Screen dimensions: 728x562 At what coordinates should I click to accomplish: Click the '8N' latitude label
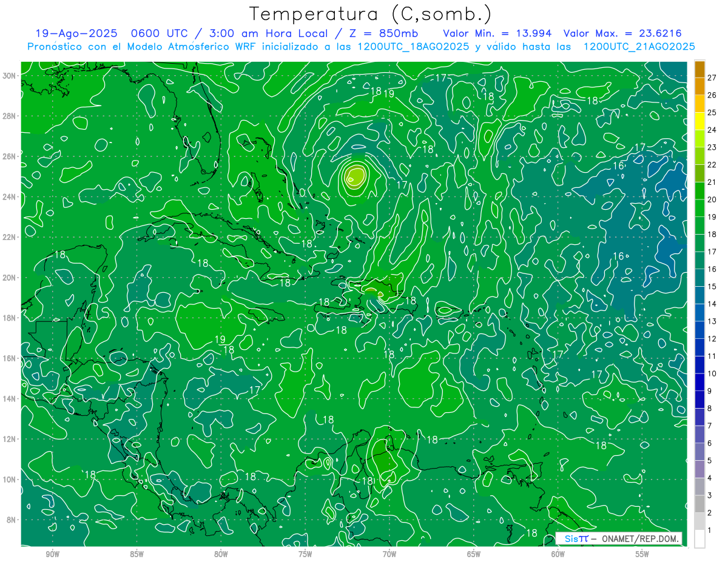(12, 520)
